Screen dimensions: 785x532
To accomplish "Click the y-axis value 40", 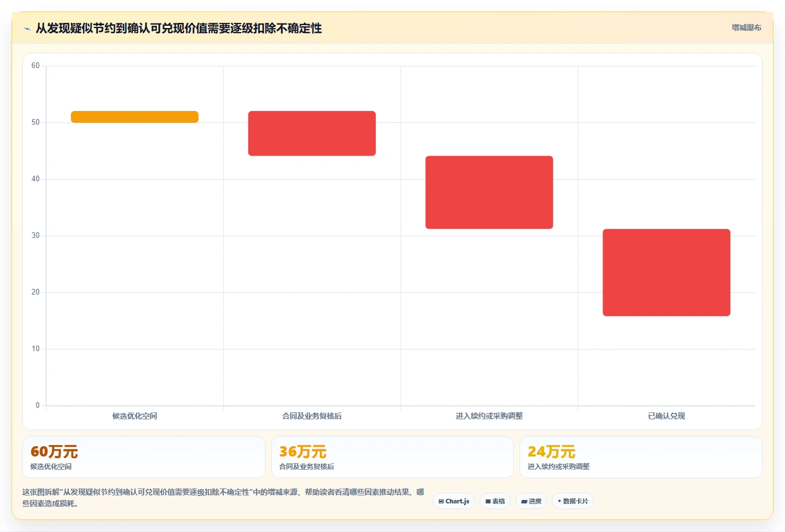I will (35, 179).
